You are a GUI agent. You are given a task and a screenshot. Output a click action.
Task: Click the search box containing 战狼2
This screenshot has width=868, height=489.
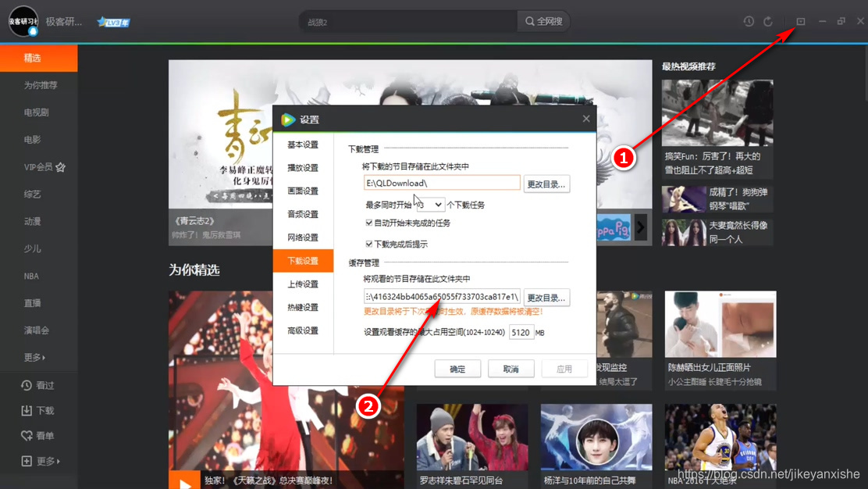pos(408,22)
